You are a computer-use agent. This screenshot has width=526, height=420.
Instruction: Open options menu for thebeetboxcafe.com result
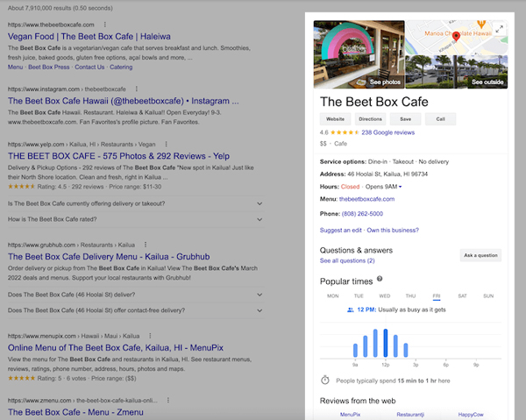click(105, 25)
